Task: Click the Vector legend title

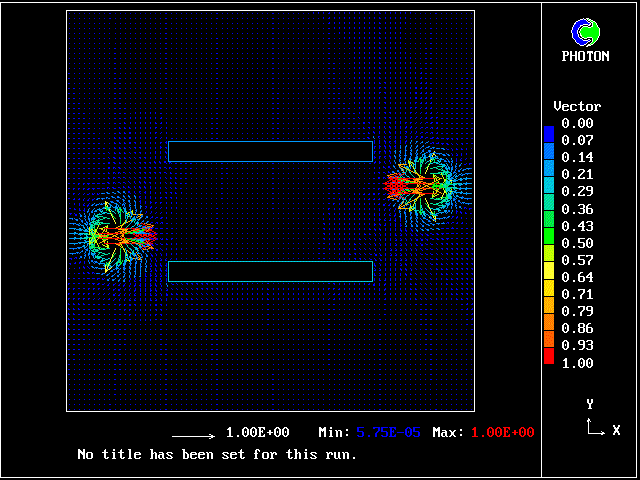Action: 577,106
